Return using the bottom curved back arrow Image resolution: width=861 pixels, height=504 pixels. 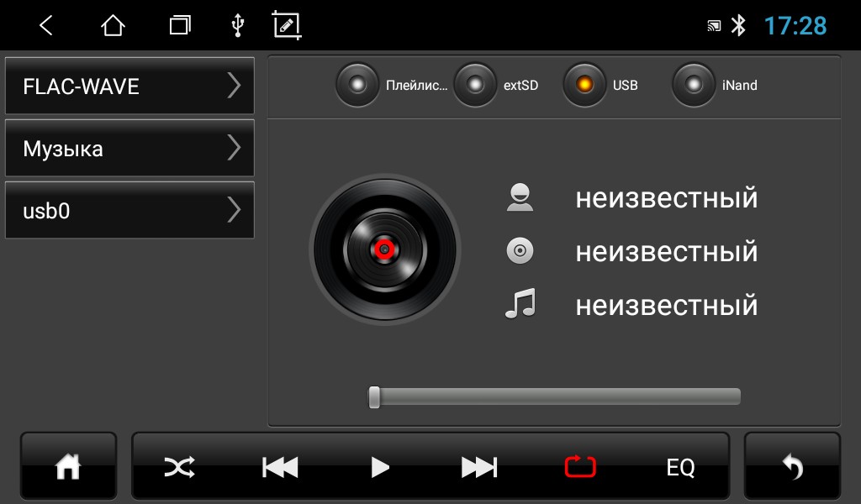(x=792, y=467)
